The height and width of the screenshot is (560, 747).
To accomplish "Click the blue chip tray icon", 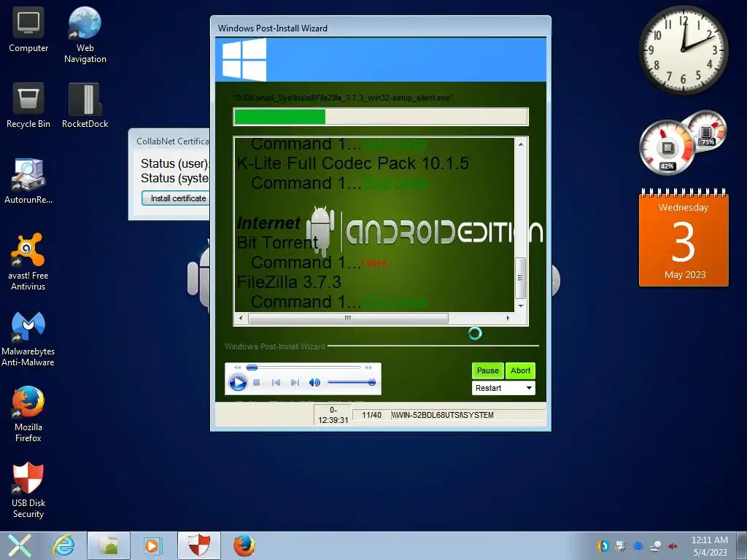I will (x=638, y=546).
